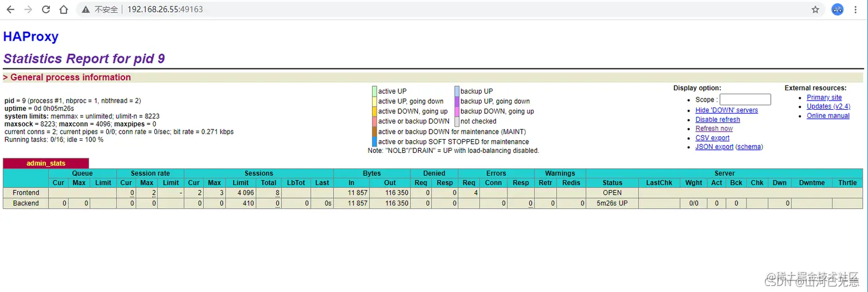Click the Server column group header
This screenshot has height=292, width=868.
click(724, 173)
